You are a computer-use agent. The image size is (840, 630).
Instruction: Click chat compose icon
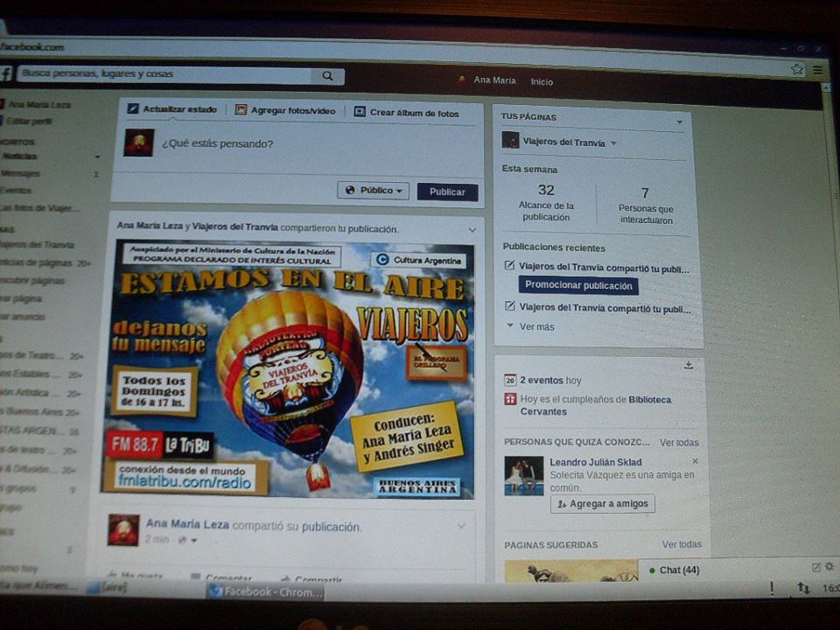pyautogui.click(x=815, y=567)
